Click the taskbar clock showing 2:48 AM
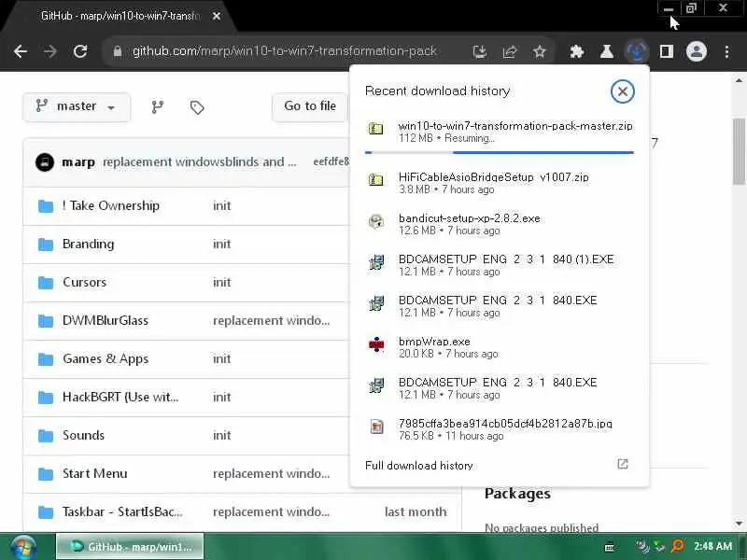Screen dimensions: 747x560 pyautogui.click(x=712, y=546)
